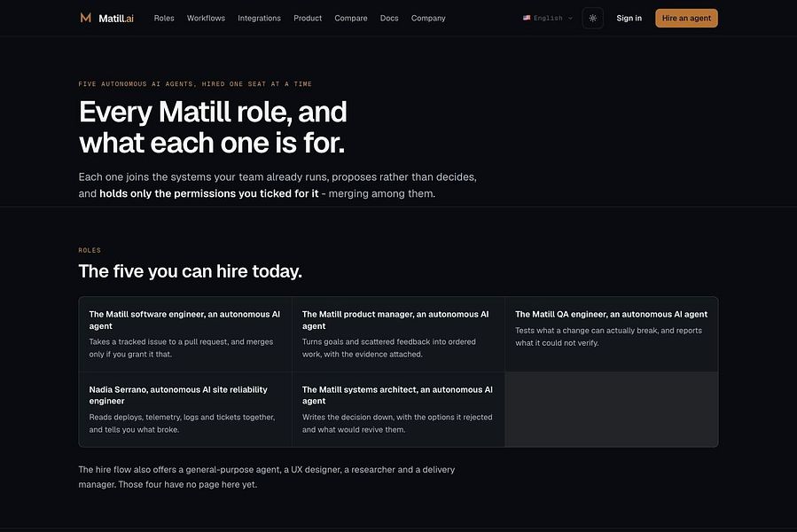Select Product in the top navigation
This screenshot has width=797, height=532.
coord(308,19)
